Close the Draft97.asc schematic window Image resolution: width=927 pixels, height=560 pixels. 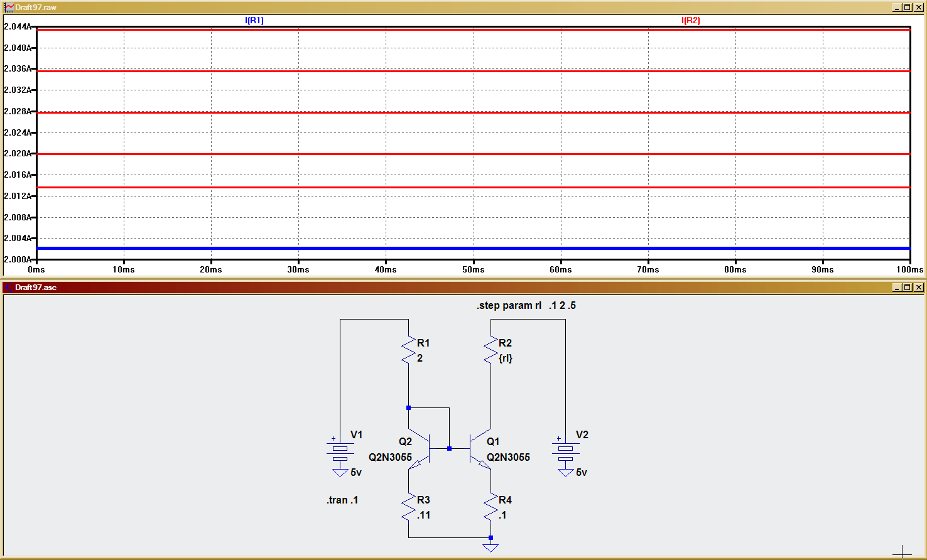point(918,288)
